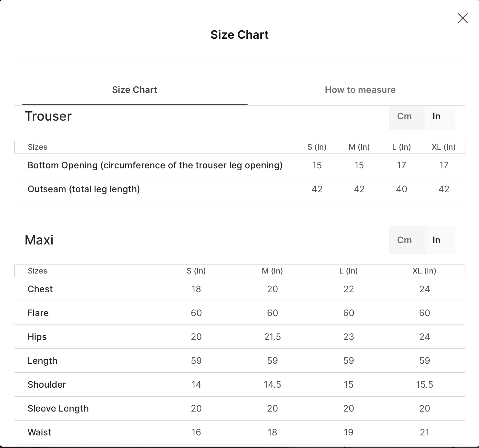Close the Size Chart dialog
Image resolution: width=479 pixels, height=448 pixels.
point(463,18)
